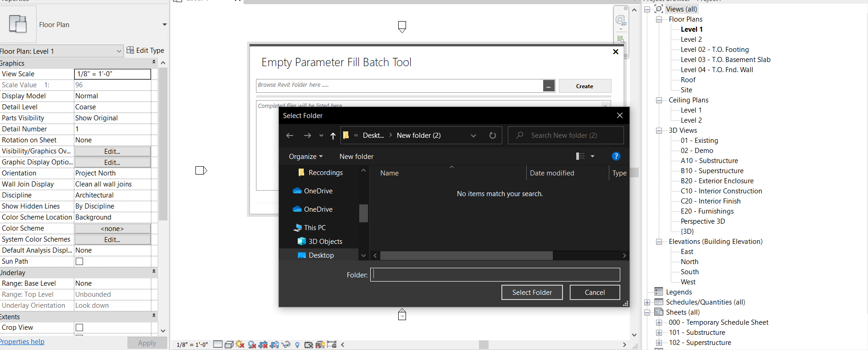Click New folder in the dialog toolbar
868x350 pixels.
pos(356,157)
